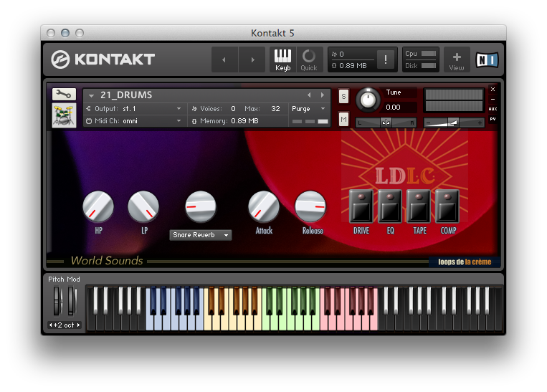Open the Output st.1 dropdown

click(135, 109)
